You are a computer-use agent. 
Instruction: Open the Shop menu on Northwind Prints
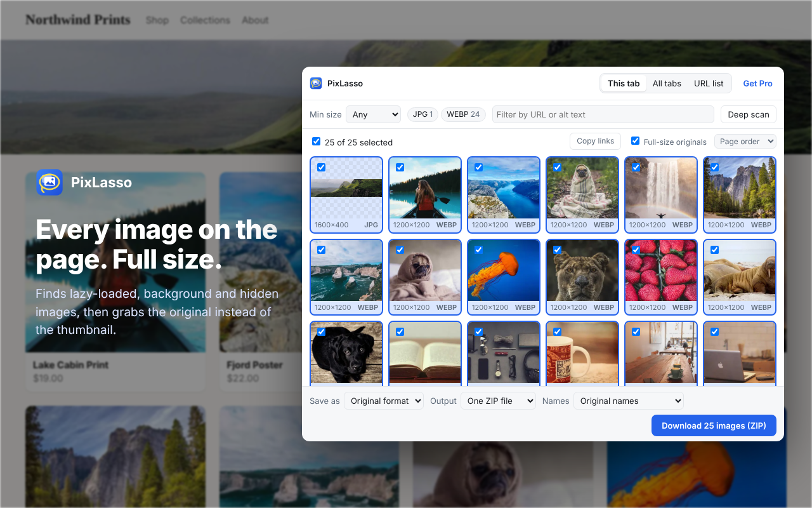(x=157, y=20)
